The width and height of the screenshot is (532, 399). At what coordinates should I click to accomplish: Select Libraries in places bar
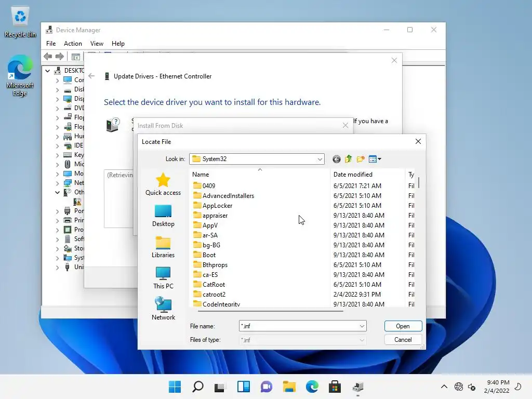click(x=163, y=247)
